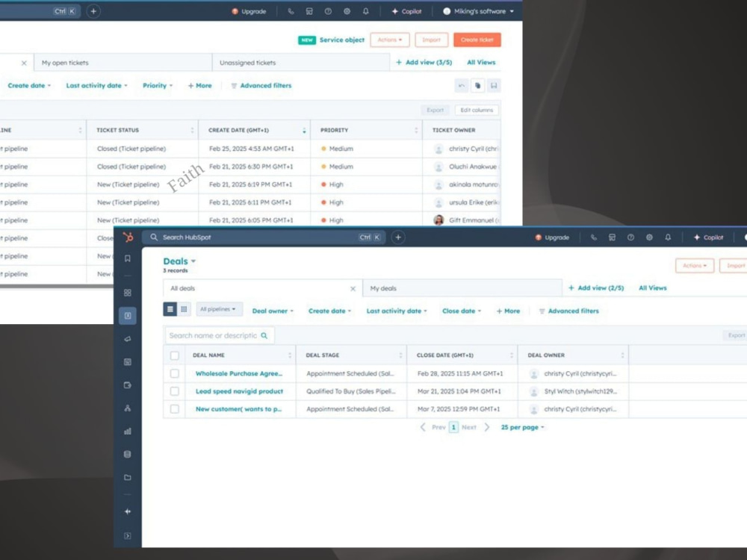Click Edit columns in tickets window

pyautogui.click(x=477, y=110)
